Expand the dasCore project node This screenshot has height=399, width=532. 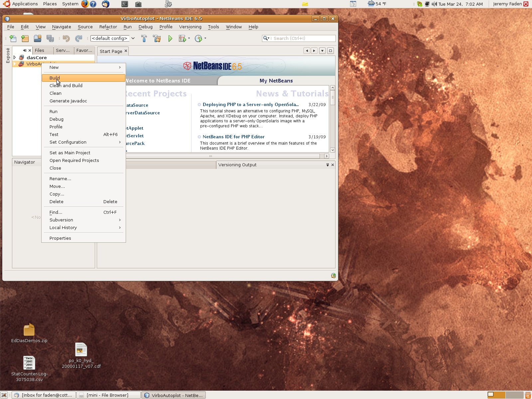coord(15,57)
